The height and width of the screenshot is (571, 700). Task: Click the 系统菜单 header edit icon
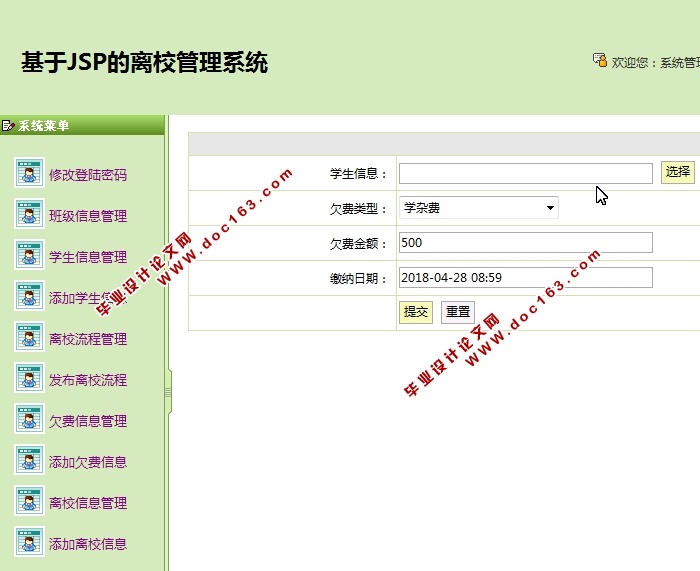click(8, 125)
